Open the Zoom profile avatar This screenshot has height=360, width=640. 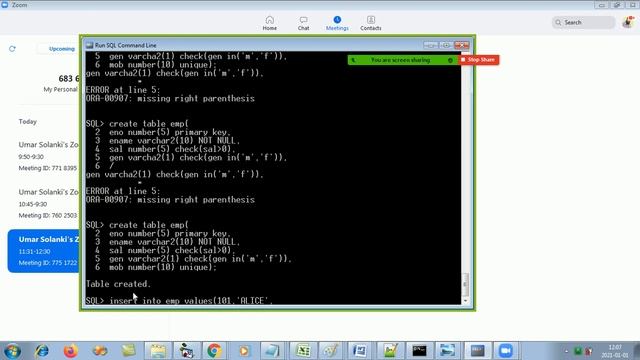629,22
